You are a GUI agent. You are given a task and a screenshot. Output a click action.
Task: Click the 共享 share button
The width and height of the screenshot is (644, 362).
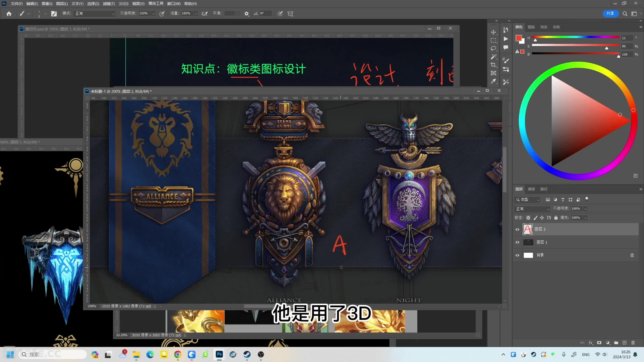(610, 14)
